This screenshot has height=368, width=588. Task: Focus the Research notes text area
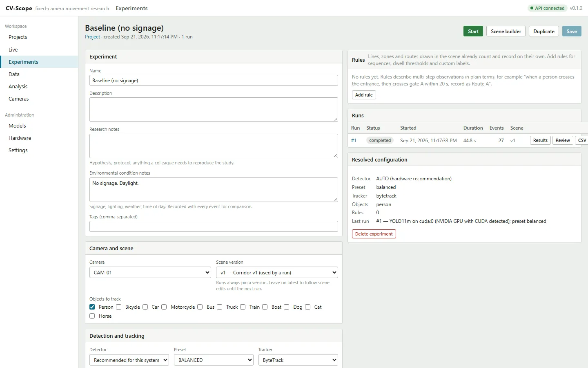click(214, 146)
